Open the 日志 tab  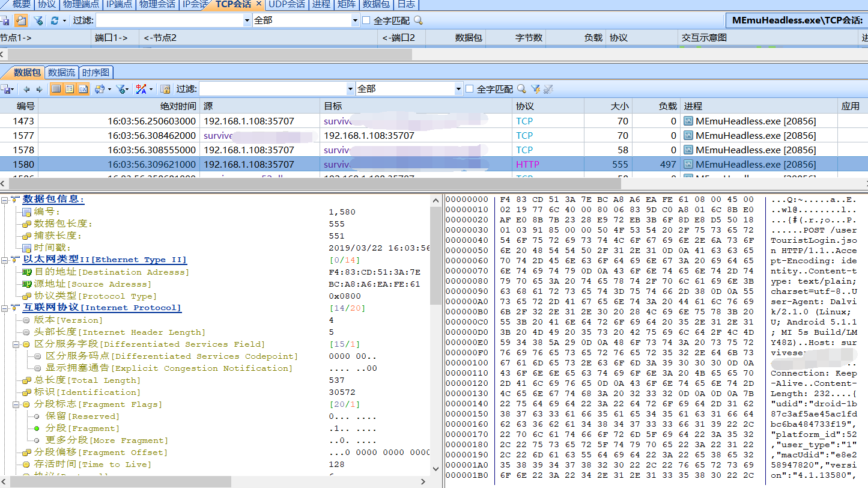(x=407, y=4)
